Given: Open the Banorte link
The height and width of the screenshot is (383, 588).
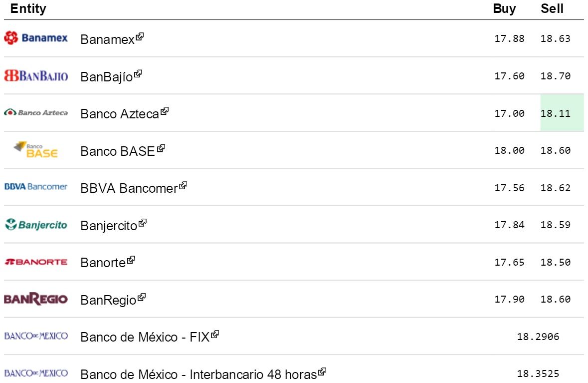Looking at the screenshot, I should tap(103, 262).
